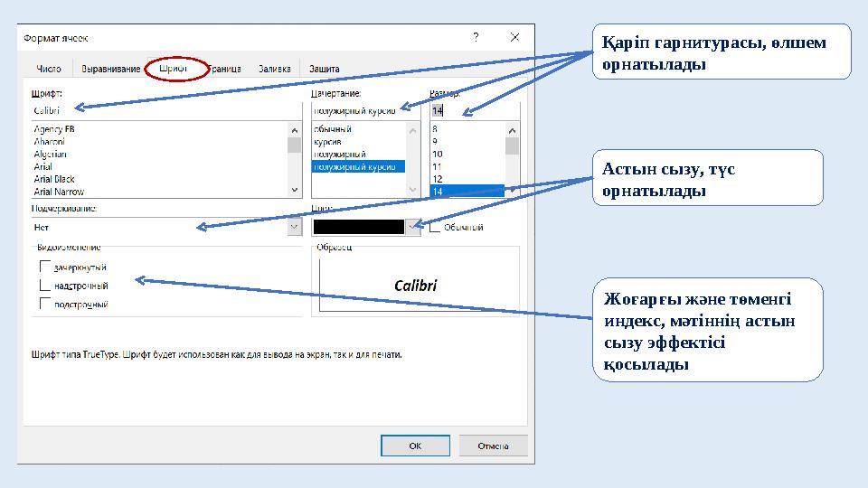Click the font style field
Image resolution: width=868 pixels, height=488 pixels.
[x=365, y=110]
